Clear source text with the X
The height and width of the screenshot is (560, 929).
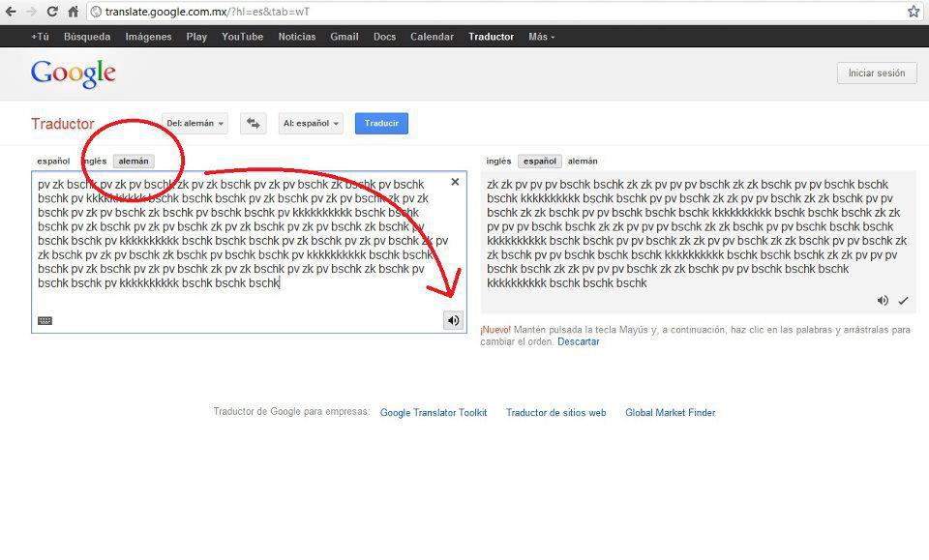(455, 182)
